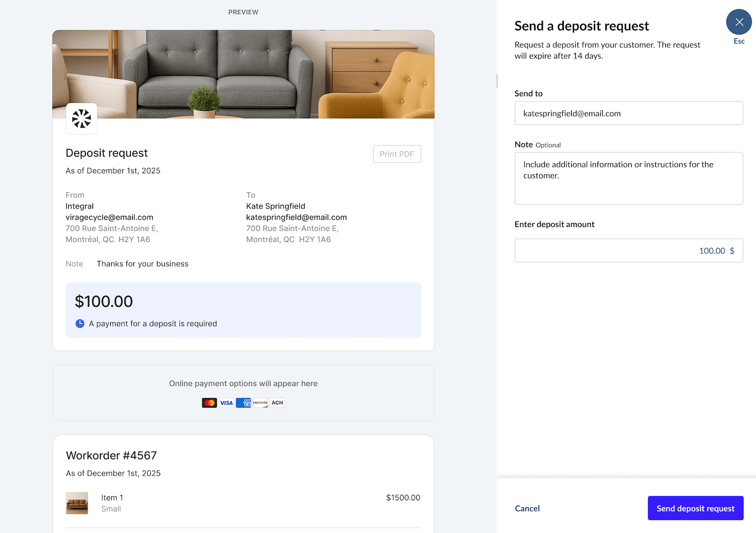
Task: Click the X icon to dismiss the panel
Action: tap(739, 22)
